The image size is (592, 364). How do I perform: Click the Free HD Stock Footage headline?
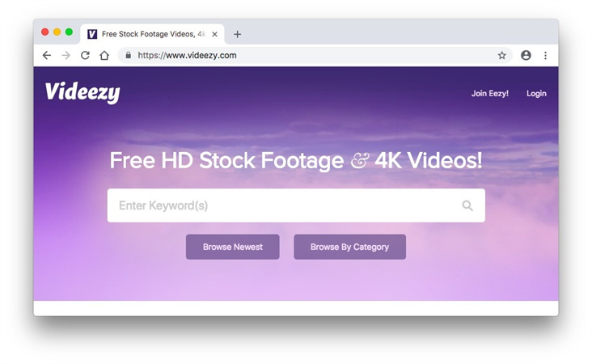[296, 160]
